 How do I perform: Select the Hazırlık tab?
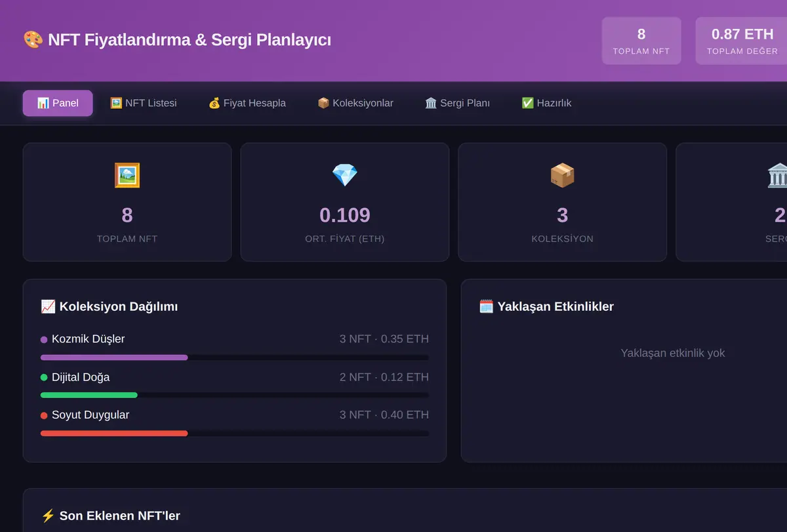(546, 103)
